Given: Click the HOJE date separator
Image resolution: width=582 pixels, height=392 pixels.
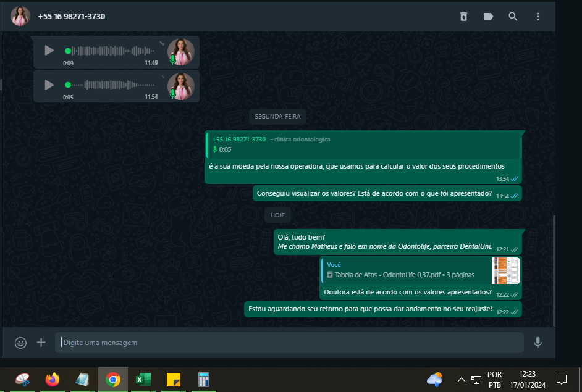Looking at the screenshot, I should coord(277,215).
